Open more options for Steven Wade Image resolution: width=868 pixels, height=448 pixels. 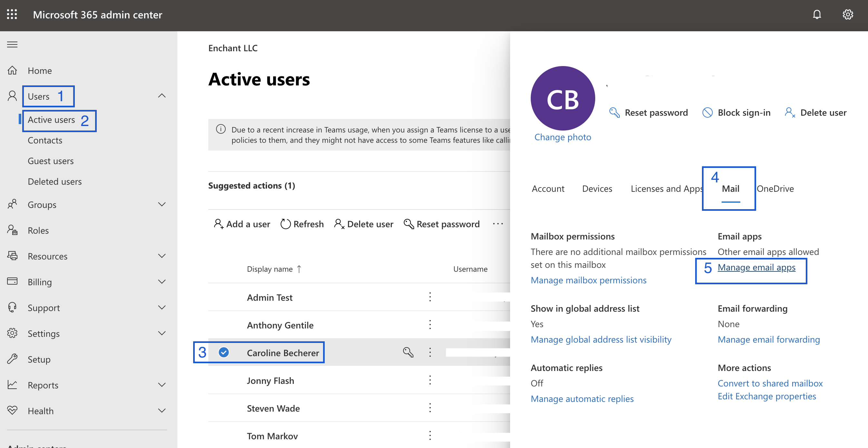pyautogui.click(x=430, y=408)
